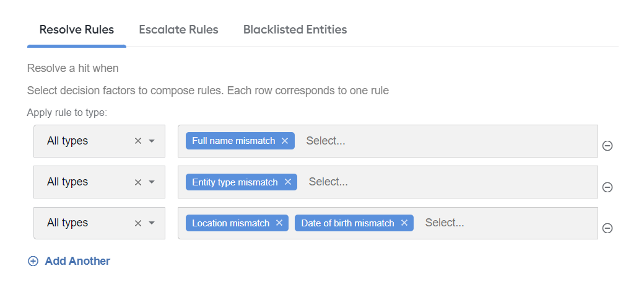Expand the first row's type dropdown arrow
The height and width of the screenshot is (289, 644).
click(152, 141)
